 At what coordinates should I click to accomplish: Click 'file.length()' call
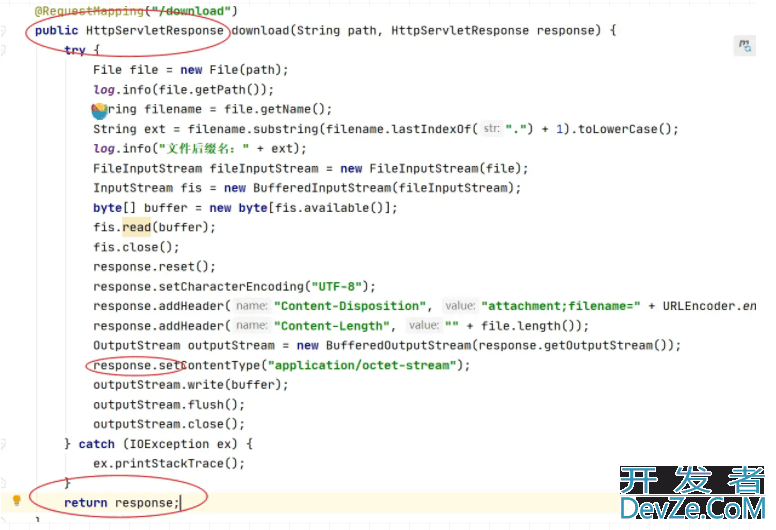pos(528,326)
